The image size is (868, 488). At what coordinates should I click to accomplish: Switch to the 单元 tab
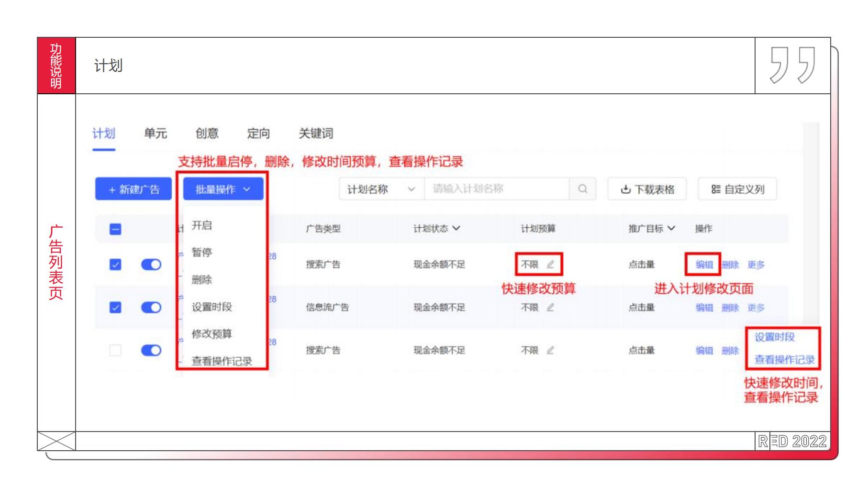(156, 133)
